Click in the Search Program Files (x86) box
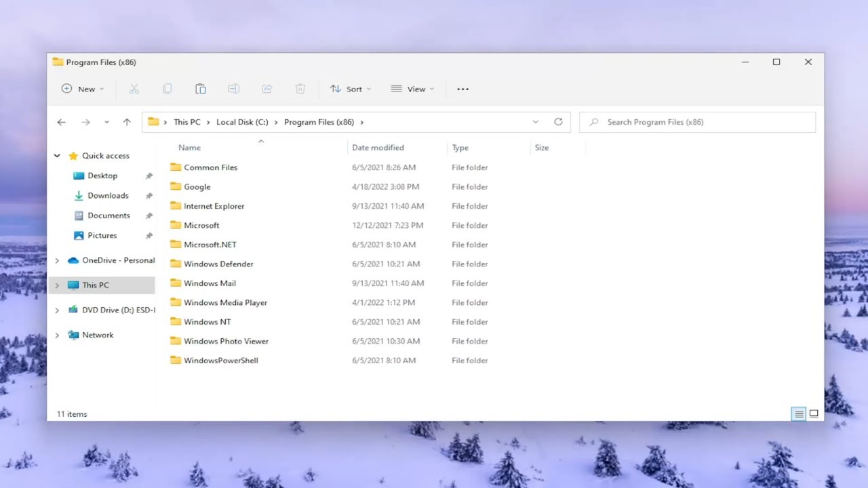868x488 pixels. tap(697, 122)
